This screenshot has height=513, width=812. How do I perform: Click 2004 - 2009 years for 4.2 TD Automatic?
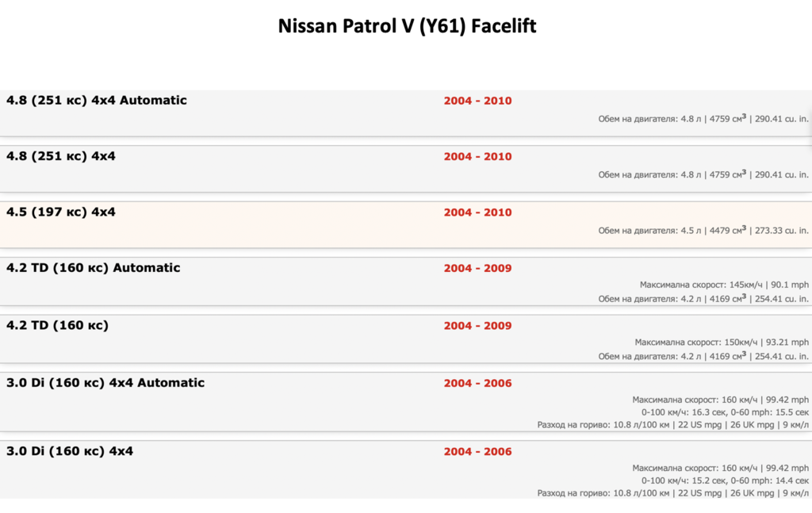(x=477, y=268)
